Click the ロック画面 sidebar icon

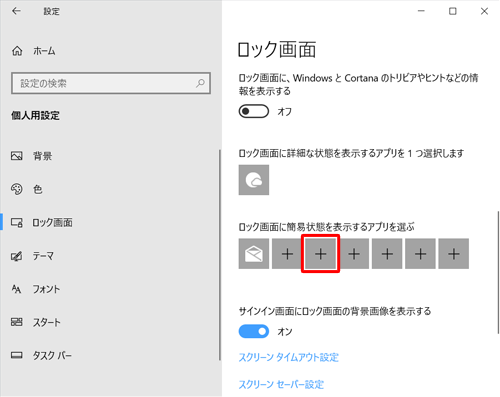point(17,222)
